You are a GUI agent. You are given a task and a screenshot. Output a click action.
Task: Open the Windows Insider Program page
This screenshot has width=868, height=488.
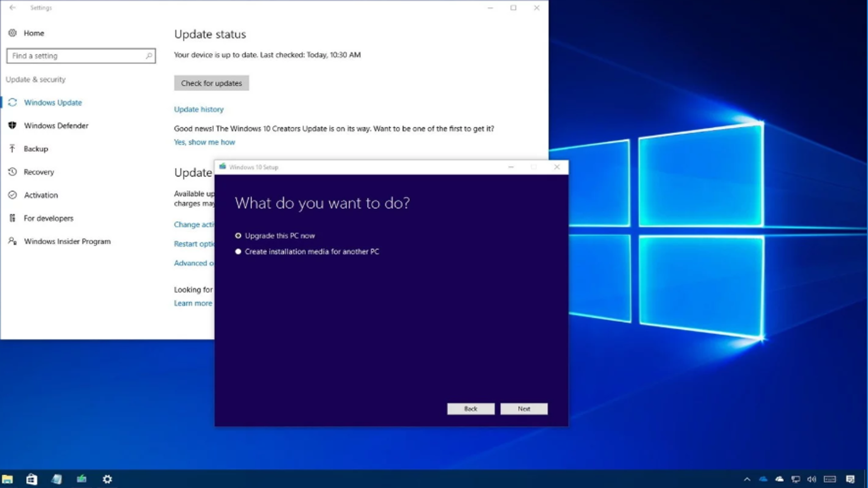[x=67, y=241]
